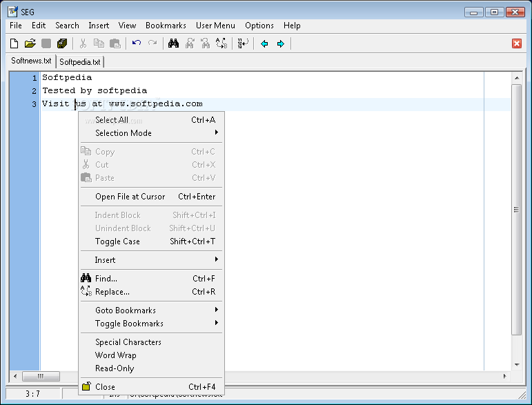Click the Find binoculars icon in context menu
The width and height of the screenshot is (532, 405).
click(86, 278)
